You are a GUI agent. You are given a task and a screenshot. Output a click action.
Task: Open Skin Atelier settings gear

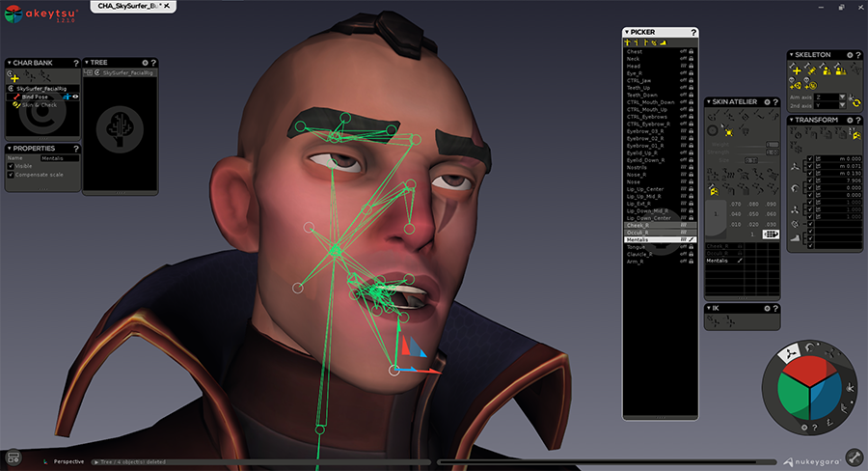click(768, 102)
